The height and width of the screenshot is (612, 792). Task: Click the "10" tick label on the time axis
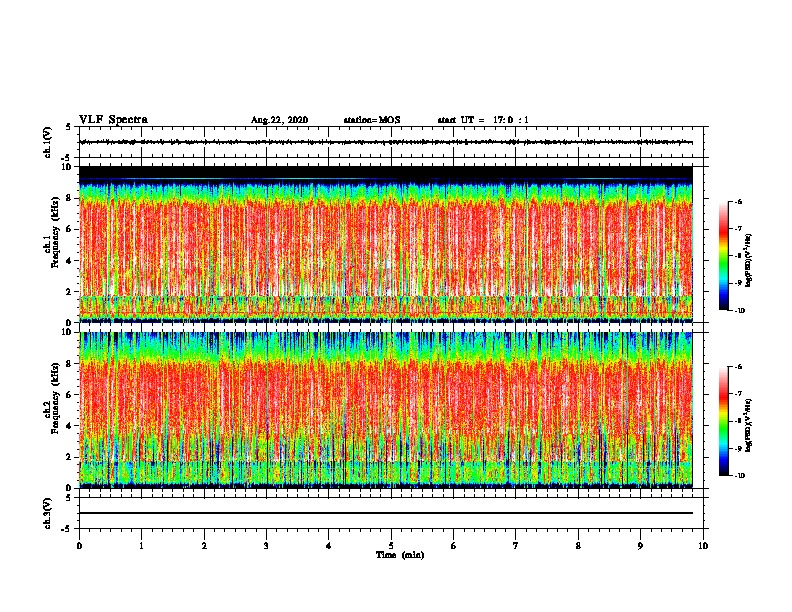(x=703, y=546)
